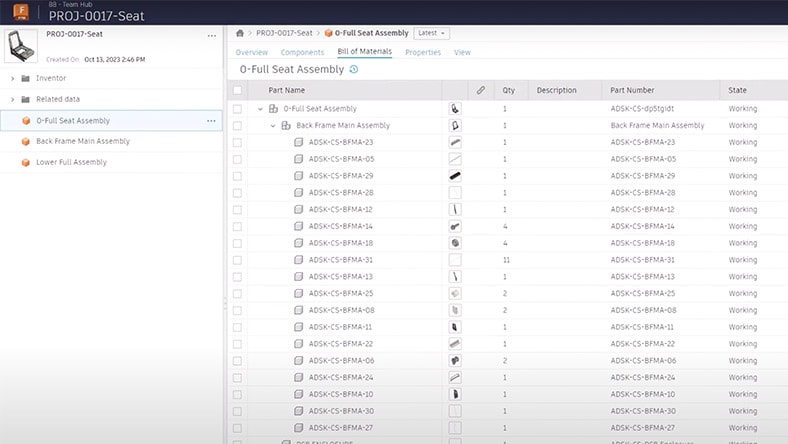Go to the home breadcrumb icon

click(239, 33)
